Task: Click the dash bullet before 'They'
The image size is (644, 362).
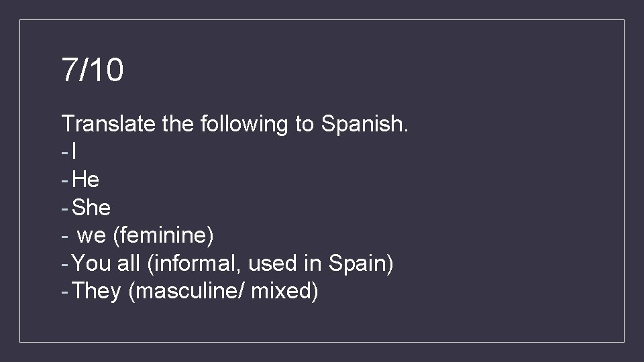Action: (x=64, y=292)
